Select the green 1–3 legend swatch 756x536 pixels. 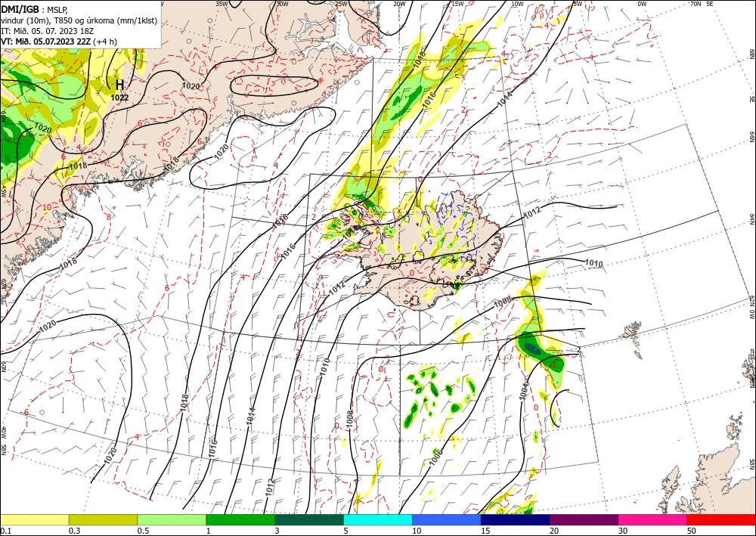240,519
